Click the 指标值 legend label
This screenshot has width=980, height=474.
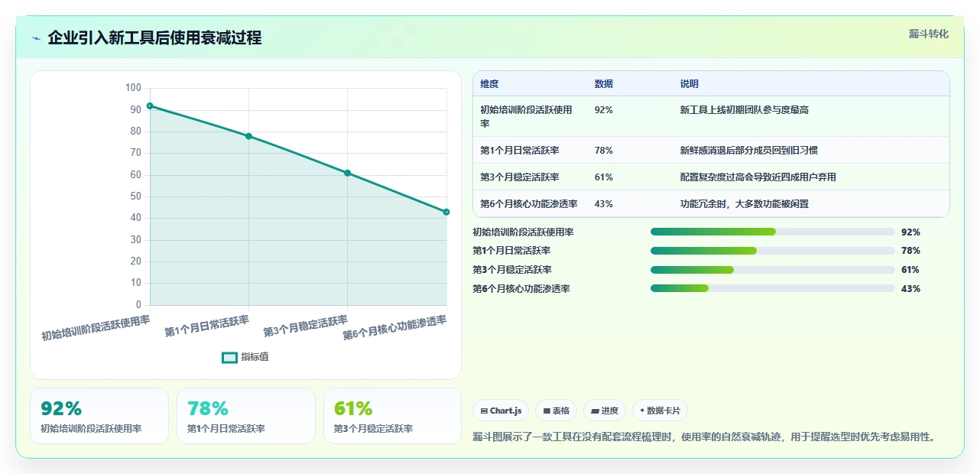[255, 357]
